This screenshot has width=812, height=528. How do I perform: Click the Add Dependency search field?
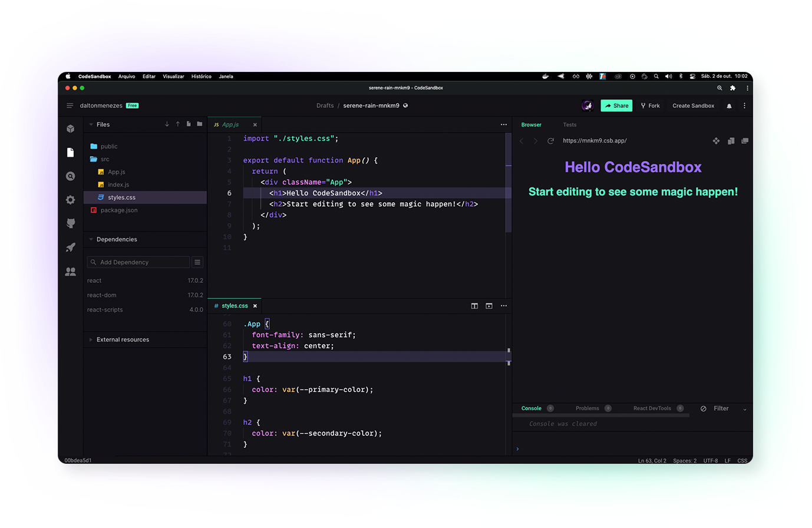[x=138, y=262]
